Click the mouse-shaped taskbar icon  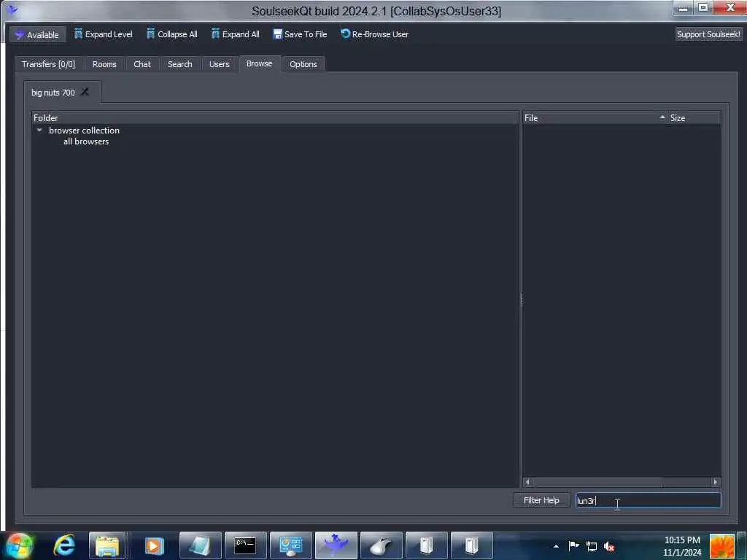381,545
